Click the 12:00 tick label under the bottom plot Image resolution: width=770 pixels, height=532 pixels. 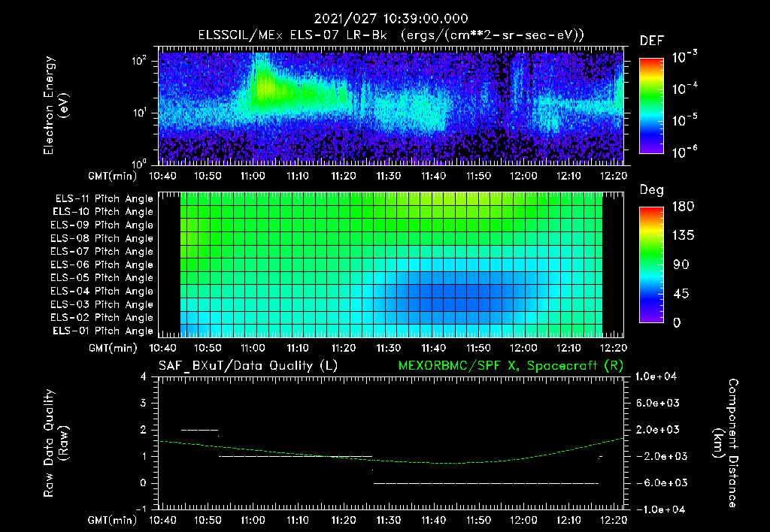pyautogui.click(x=523, y=520)
